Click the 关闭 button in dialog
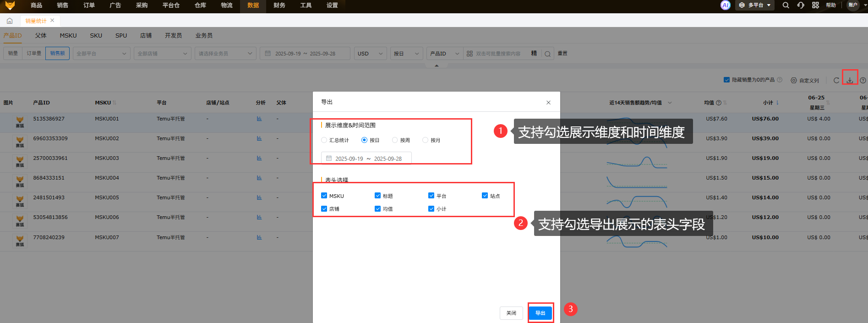 [x=511, y=313]
